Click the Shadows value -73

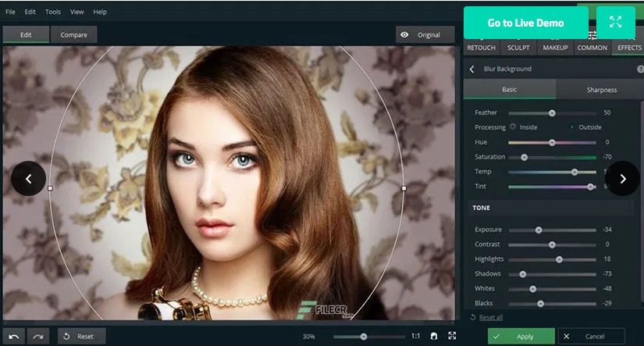(607, 273)
